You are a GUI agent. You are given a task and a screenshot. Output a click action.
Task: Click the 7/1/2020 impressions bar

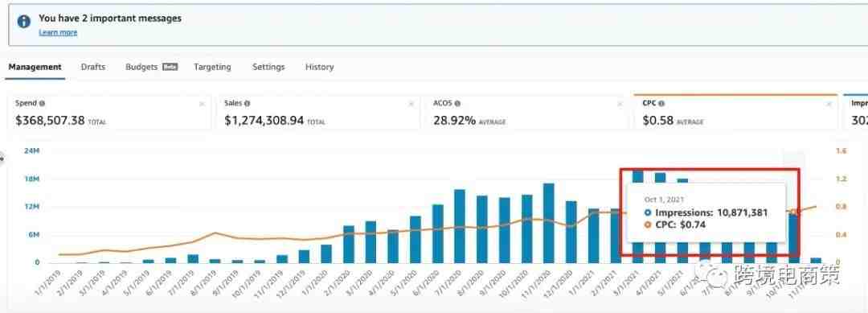(460, 227)
